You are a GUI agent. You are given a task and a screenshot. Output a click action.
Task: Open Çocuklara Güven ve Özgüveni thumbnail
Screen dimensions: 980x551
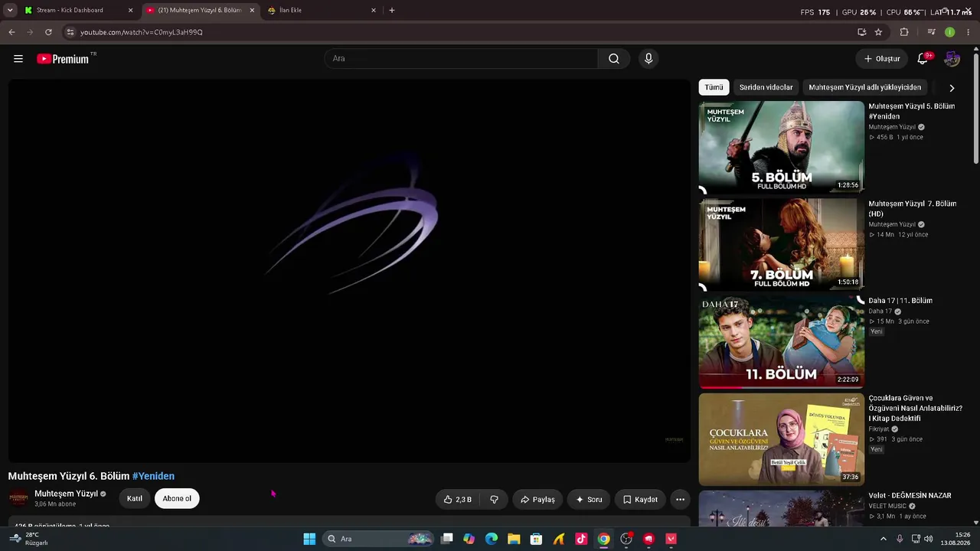click(x=782, y=439)
